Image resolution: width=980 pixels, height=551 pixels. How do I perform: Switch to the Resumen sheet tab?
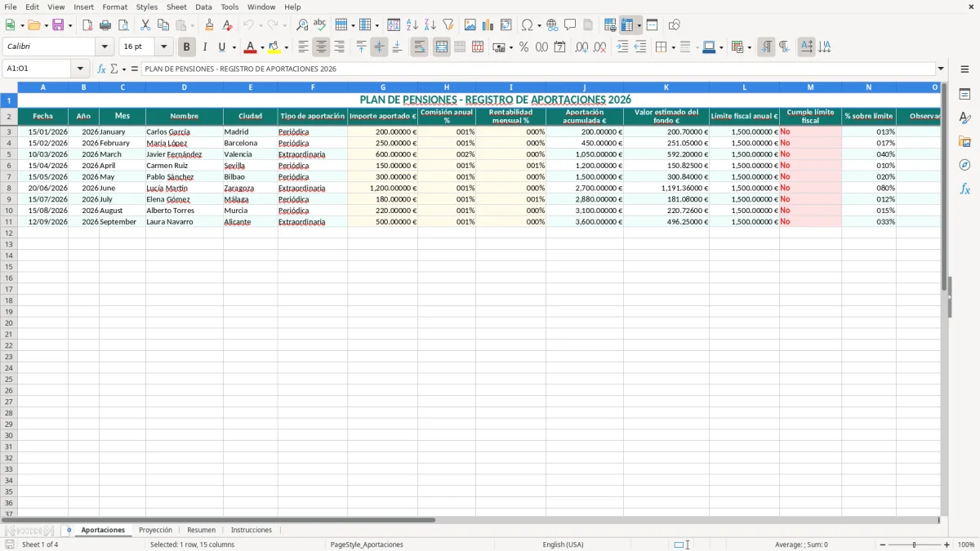point(201,530)
